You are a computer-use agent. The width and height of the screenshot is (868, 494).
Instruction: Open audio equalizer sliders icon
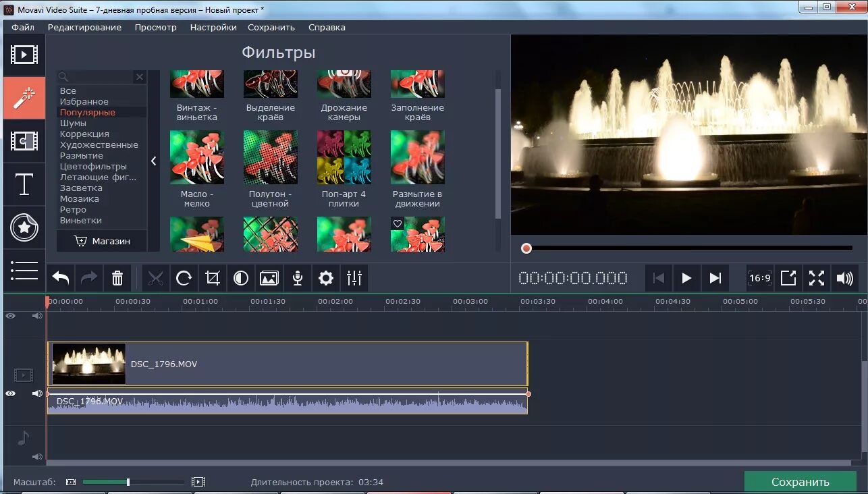click(x=354, y=278)
